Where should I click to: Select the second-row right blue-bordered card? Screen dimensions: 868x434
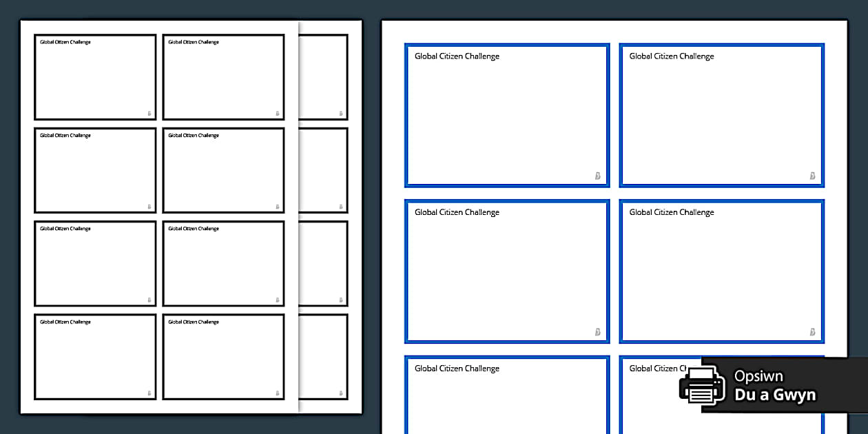point(721,271)
